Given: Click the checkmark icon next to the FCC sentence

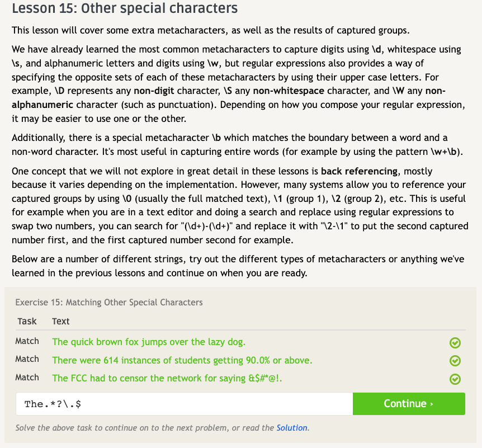Looking at the screenshot, I should (x=455, y=379).
